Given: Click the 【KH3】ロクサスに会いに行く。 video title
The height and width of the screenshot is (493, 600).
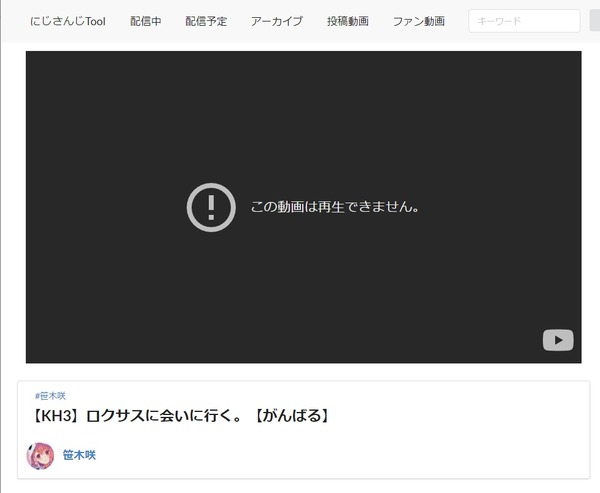Looking at the screenshot, I should click(181, 416).
